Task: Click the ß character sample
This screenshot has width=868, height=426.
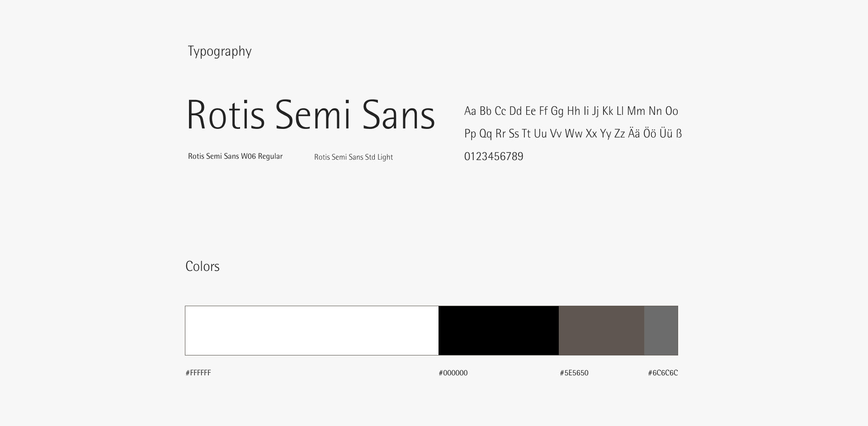Action: point(679,134)
